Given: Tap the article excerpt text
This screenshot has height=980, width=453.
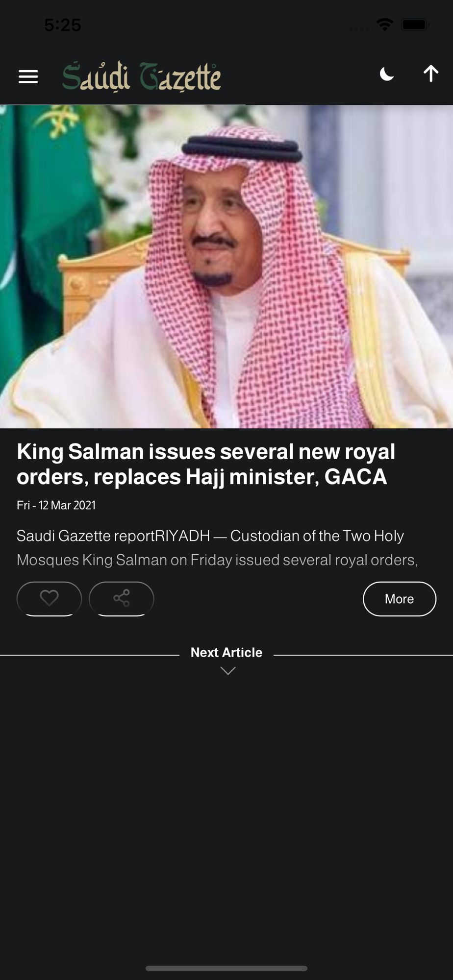Looking at the screenshot, I should (217, 548).
